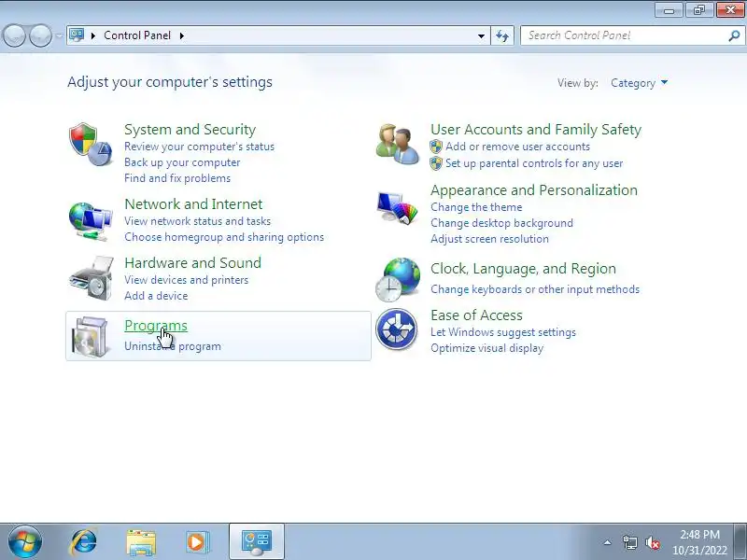This screenshot has width=747, height=560.
Task: Click Change the theme
Action: coord(476,207)
